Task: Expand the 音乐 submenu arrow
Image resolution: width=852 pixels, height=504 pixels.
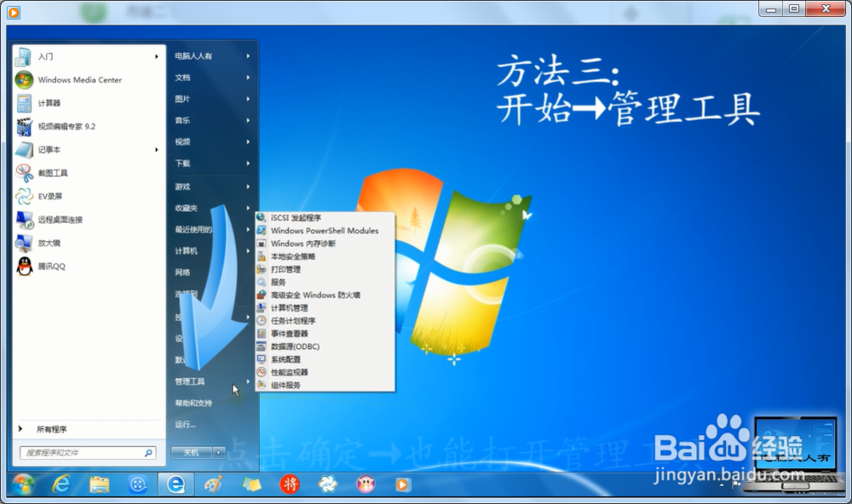Action: pos(248,121)
